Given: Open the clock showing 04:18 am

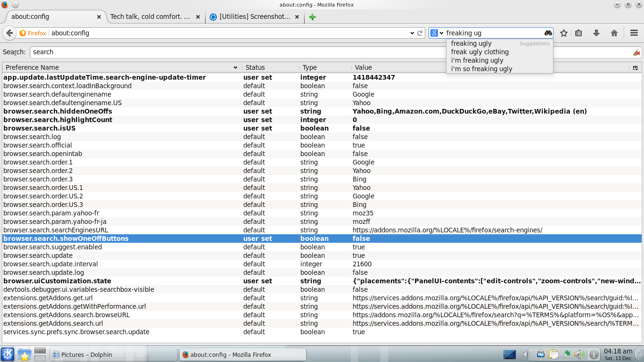Looking at the screenshot, I should click(618, 354).
